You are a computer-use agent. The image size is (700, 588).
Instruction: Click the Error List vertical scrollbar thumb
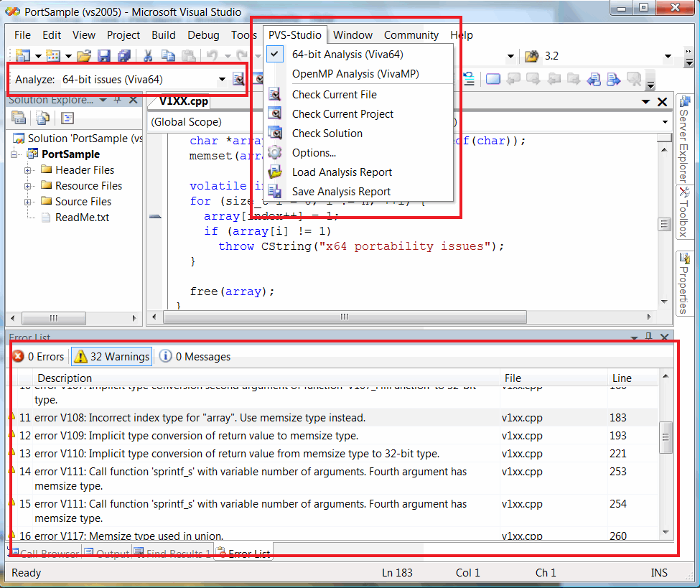[666, 437]
